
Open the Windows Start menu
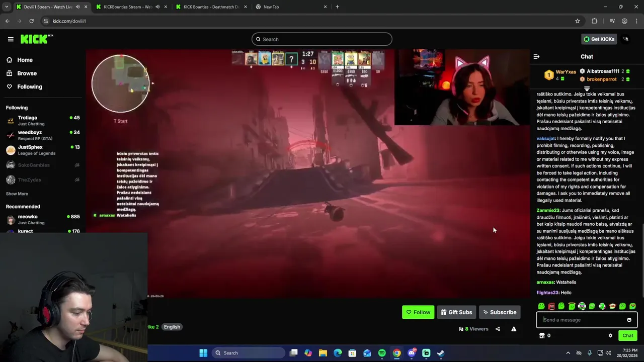pyautogui.click(x=203, y=353)
